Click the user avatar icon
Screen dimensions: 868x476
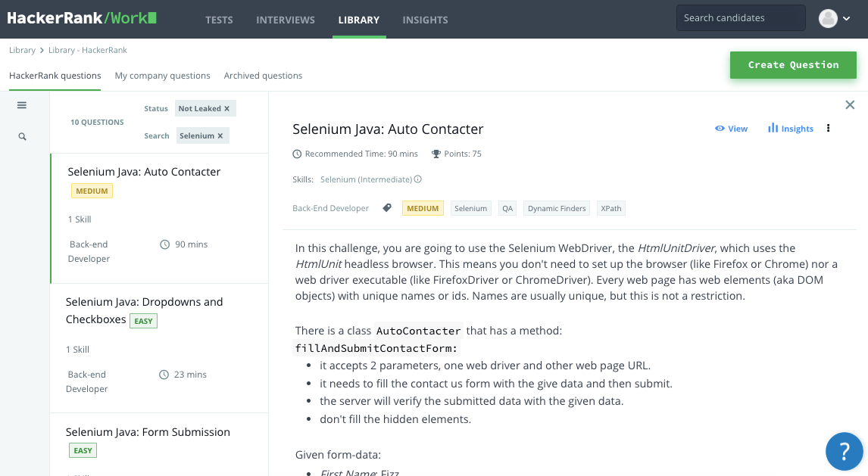click(x=828, y=18)
